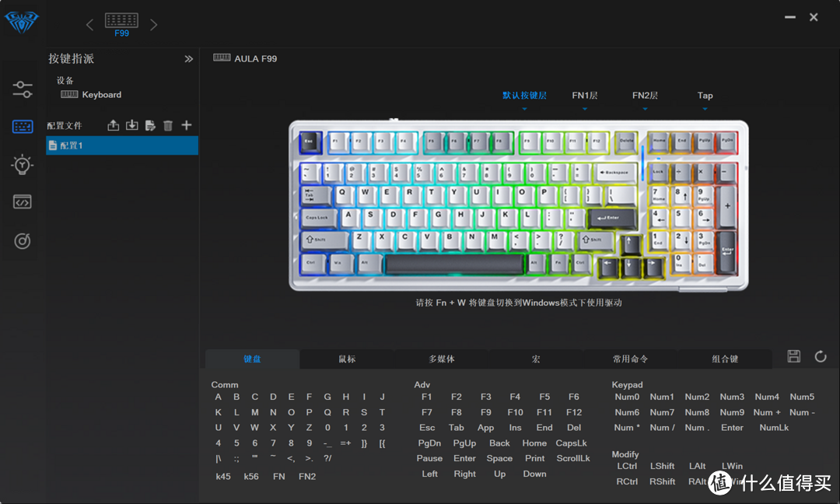Go to previous device with the left arrow

(x=91, y=23)
